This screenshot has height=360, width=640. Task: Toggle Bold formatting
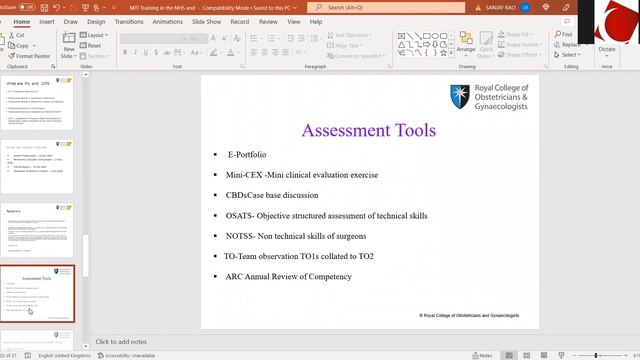pos(125,52)
